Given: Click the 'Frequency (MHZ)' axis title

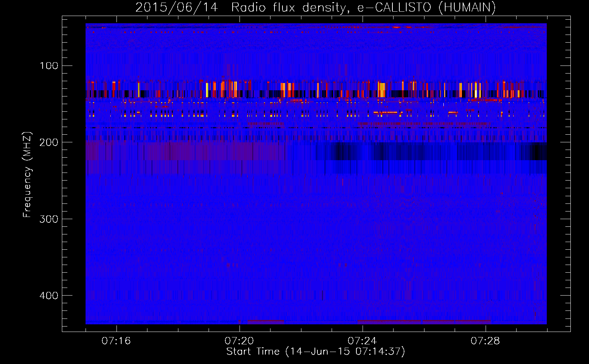Looking at the screenshot, I should tap(27, 175).
